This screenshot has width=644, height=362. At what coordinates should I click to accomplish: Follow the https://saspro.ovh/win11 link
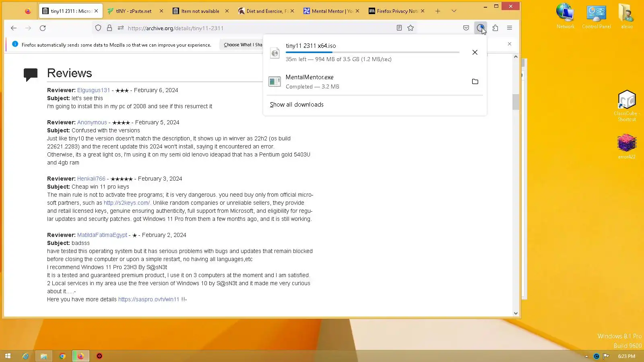coord(149,300)
